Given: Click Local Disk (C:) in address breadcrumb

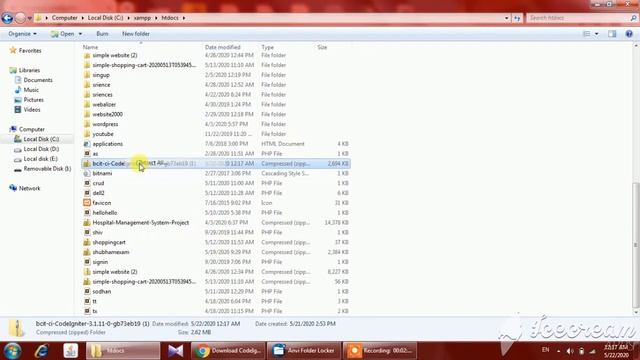Looking at the screenshot, I should point(105,18).
